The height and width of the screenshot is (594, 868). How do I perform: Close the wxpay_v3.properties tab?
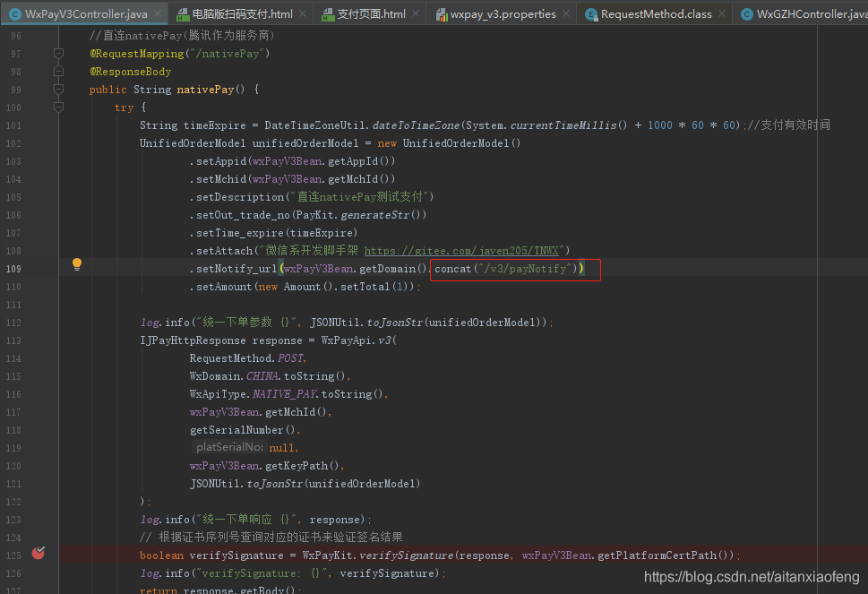click(565, 14)
